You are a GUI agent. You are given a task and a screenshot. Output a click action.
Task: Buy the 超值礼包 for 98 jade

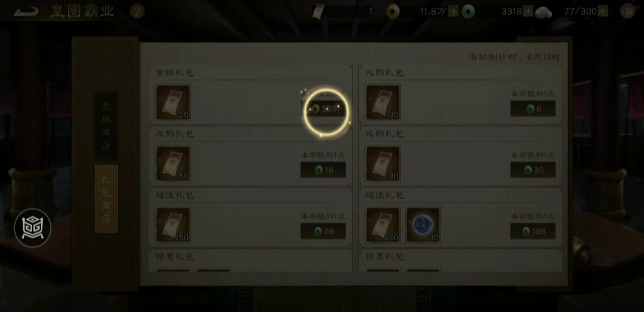coord(324,231)
